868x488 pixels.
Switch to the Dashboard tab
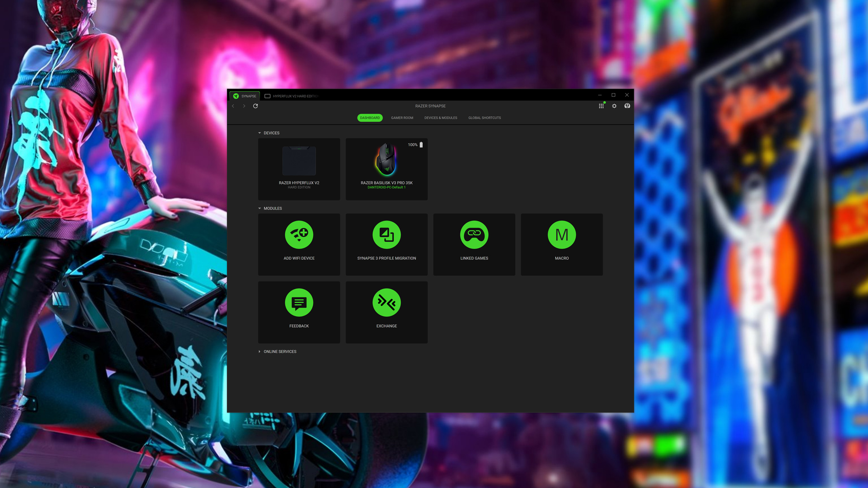tap(370, 118)
